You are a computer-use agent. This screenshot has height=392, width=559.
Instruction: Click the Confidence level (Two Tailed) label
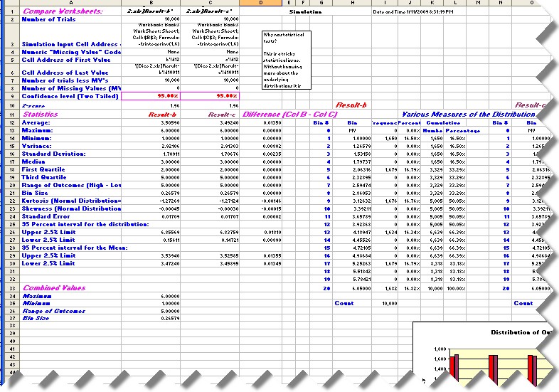tap(70, 96)
